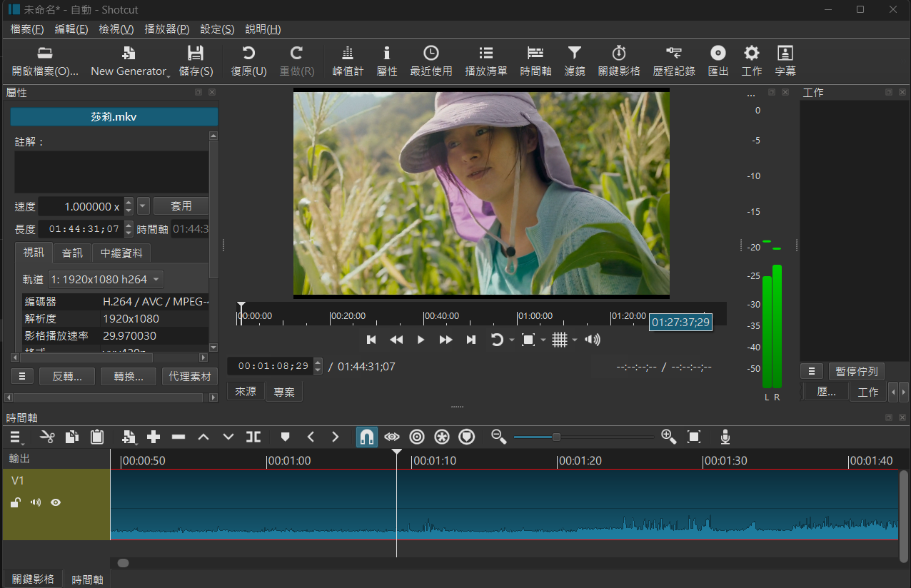Mute the V1 track audio
This screenshot has height=588, width=911.
(x=36, y=502)
